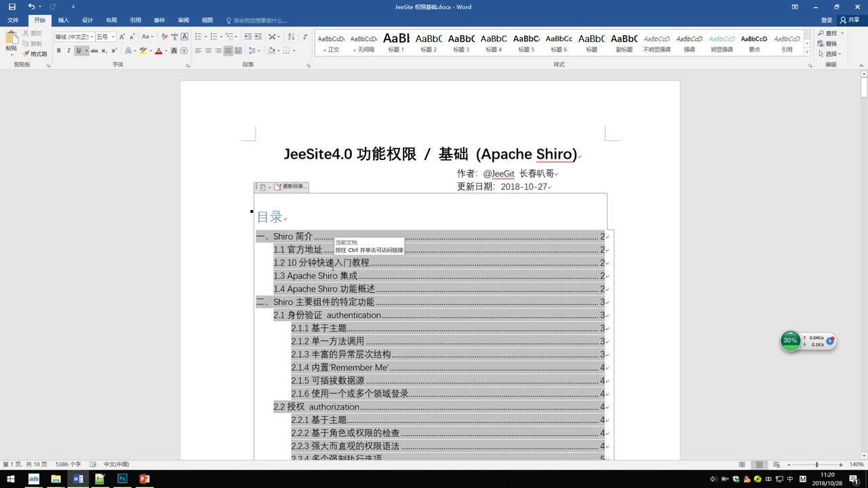
Task: Open the font name dropdown
Action: pos(92,37)
